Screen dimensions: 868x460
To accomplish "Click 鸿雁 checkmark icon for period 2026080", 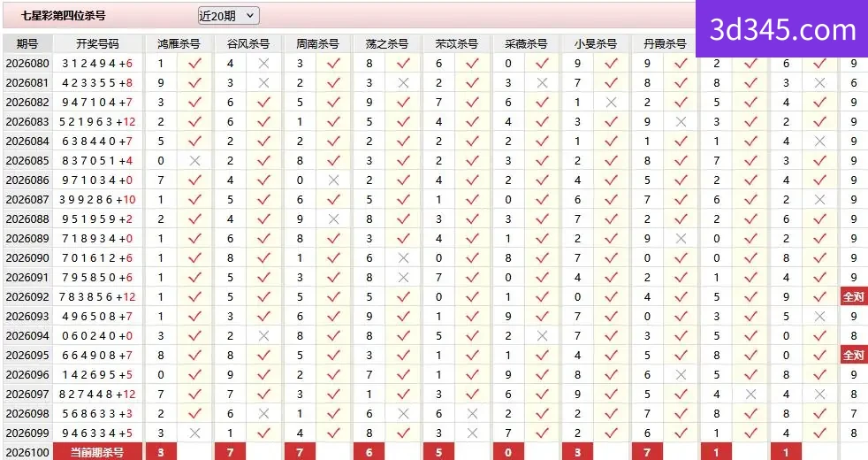I will pyautogui.click(x=194, y=63).
